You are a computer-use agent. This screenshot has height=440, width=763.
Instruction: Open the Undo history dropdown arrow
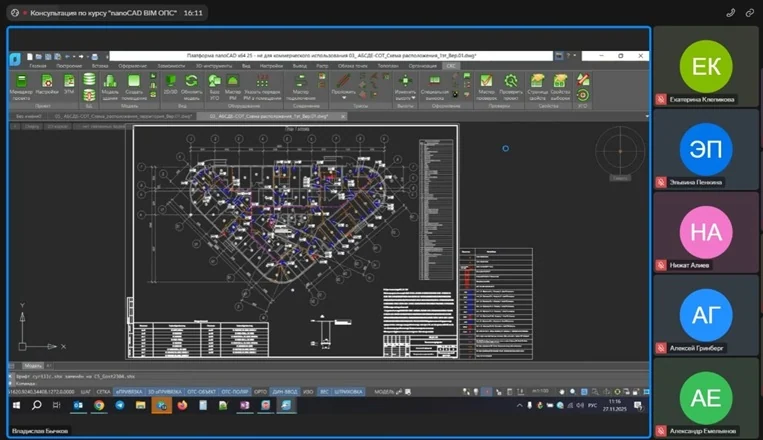pos(73,56)
